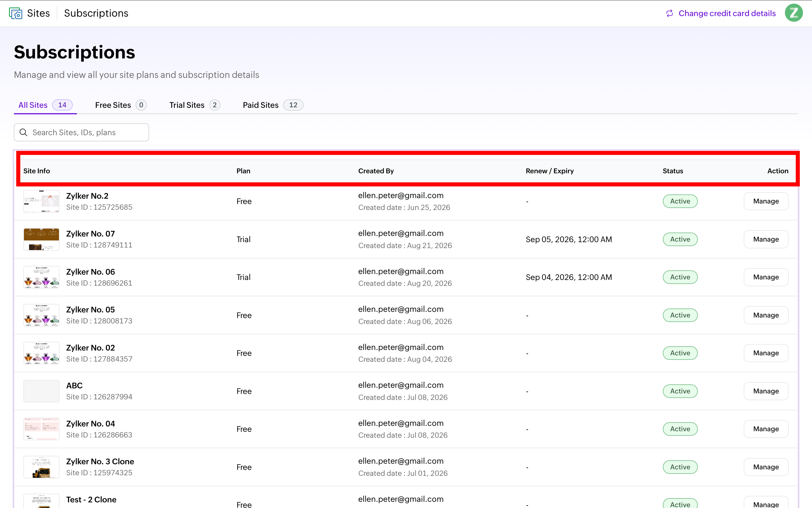Switch to the All Sites tab

[45, 105]
